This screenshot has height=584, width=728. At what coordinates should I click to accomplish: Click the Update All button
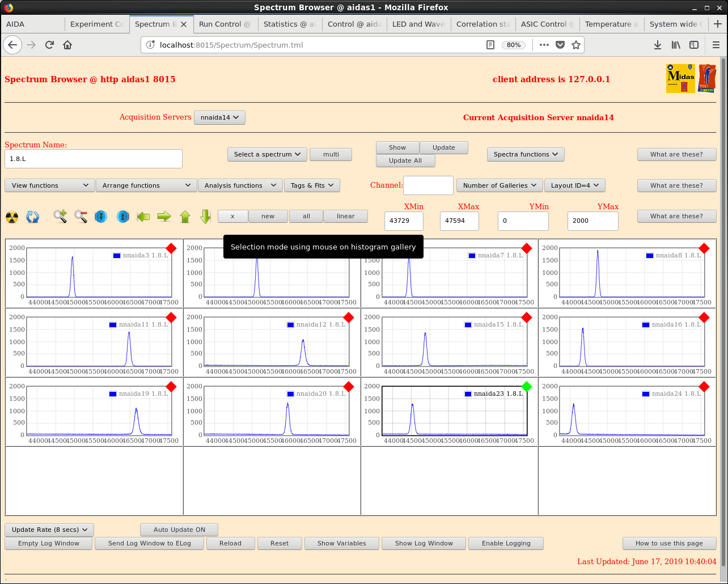tap(405, 160)
